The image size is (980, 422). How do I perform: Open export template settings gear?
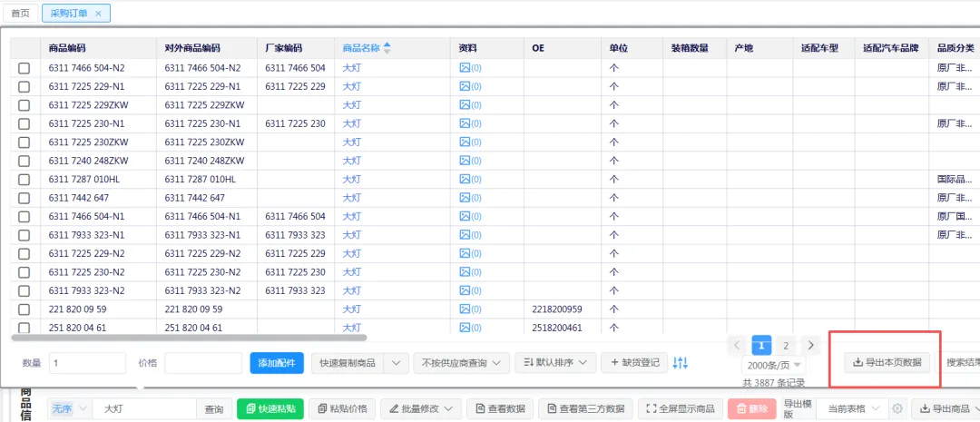coord(897,409)
